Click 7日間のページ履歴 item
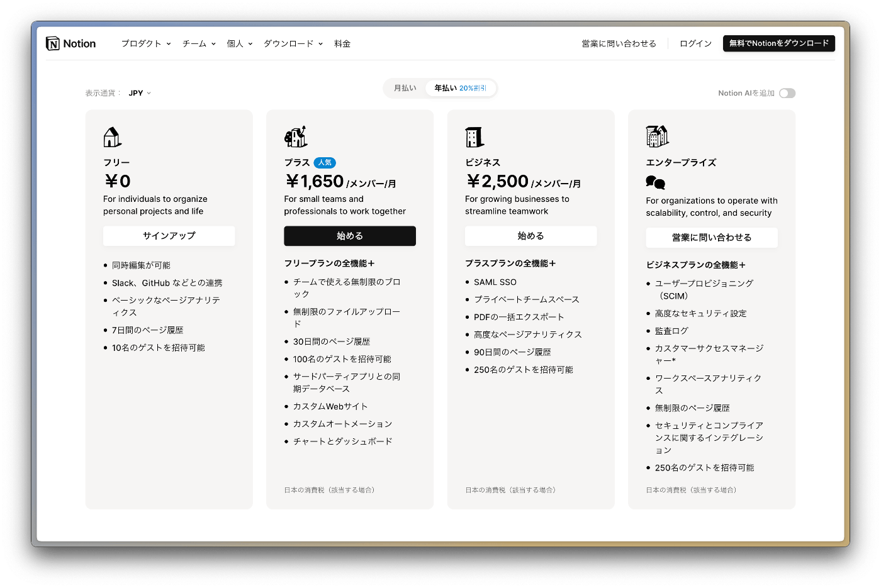 148,330
